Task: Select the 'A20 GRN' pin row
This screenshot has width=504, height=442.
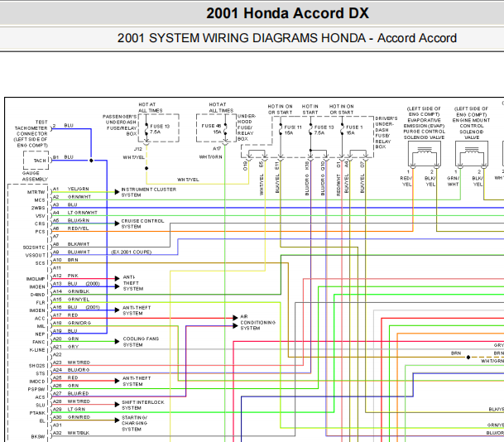Action: click(65, 339)
